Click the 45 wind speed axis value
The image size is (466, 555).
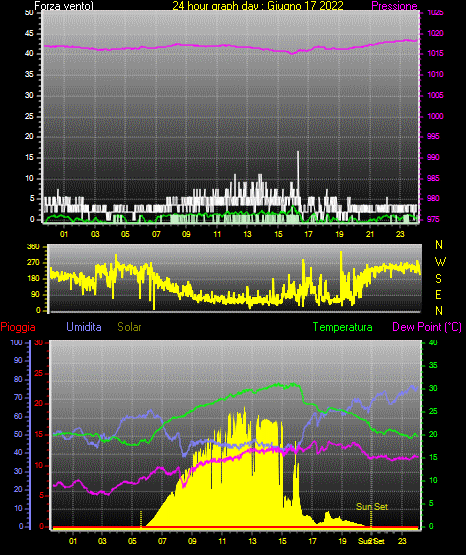tap(29, 34)
